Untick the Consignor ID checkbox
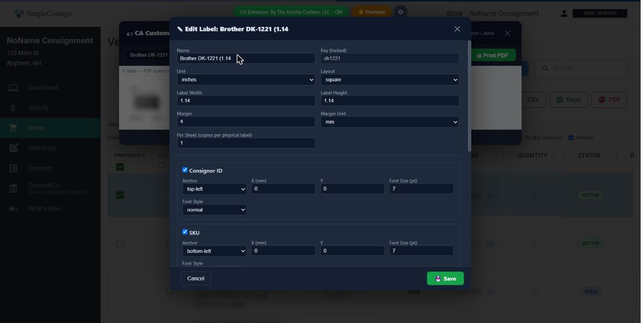Viewport: 644px width, 323px height. click(x=185, y=170)
